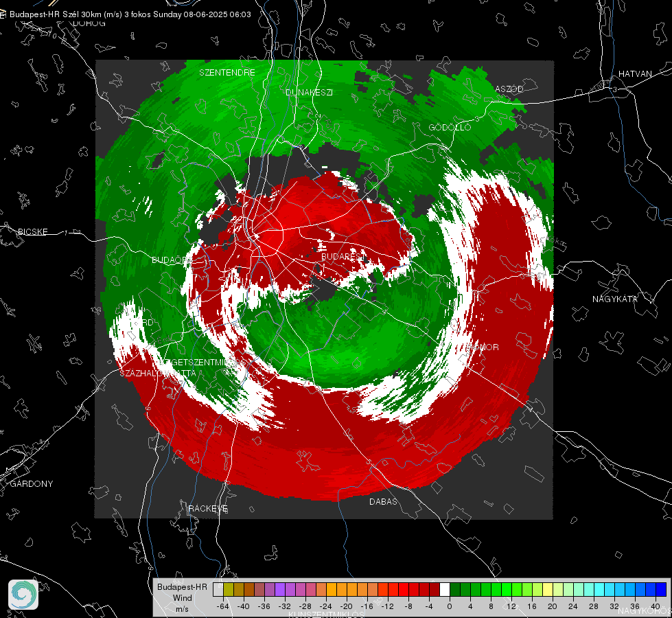Click the GÖDÖLLŐ label

coord(450,127)
